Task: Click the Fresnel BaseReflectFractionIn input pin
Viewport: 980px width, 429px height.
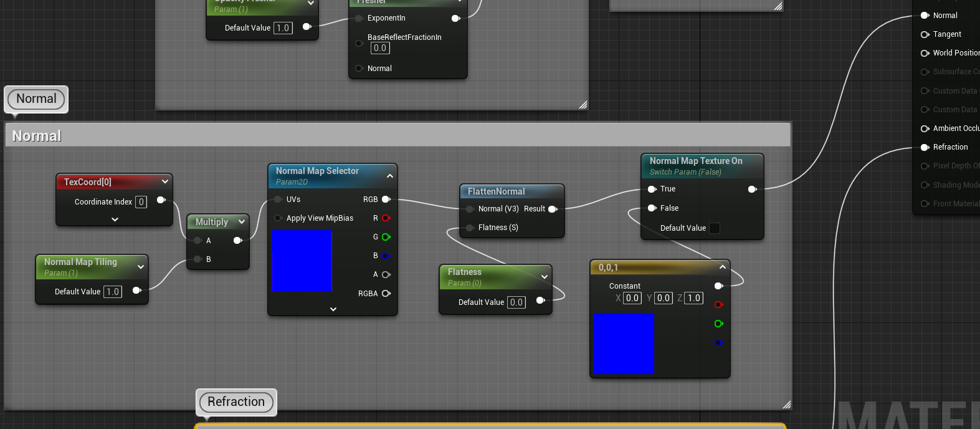Action: click(x=359, y=43)
